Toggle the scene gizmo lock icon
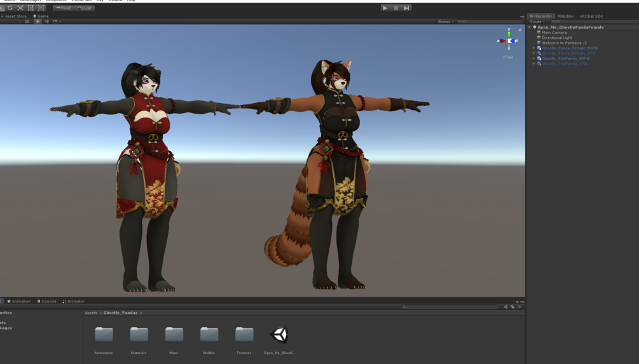 (x=519, y=30)
